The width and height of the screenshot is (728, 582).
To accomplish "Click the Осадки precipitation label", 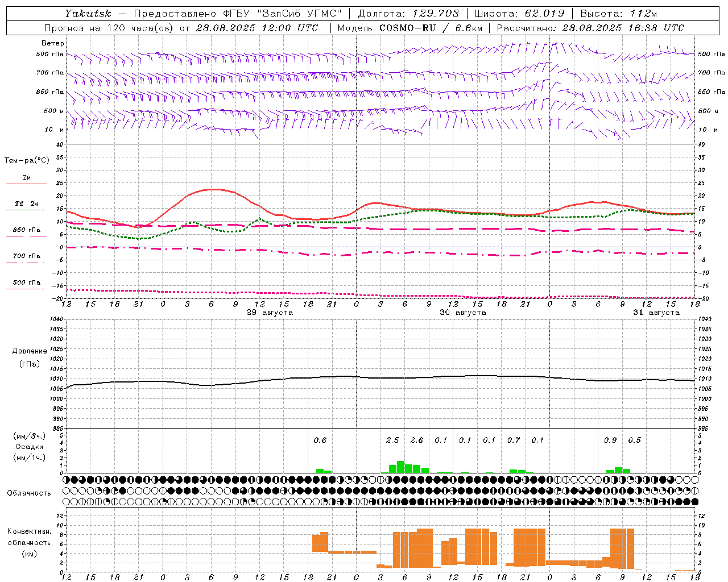I will 29,447.
